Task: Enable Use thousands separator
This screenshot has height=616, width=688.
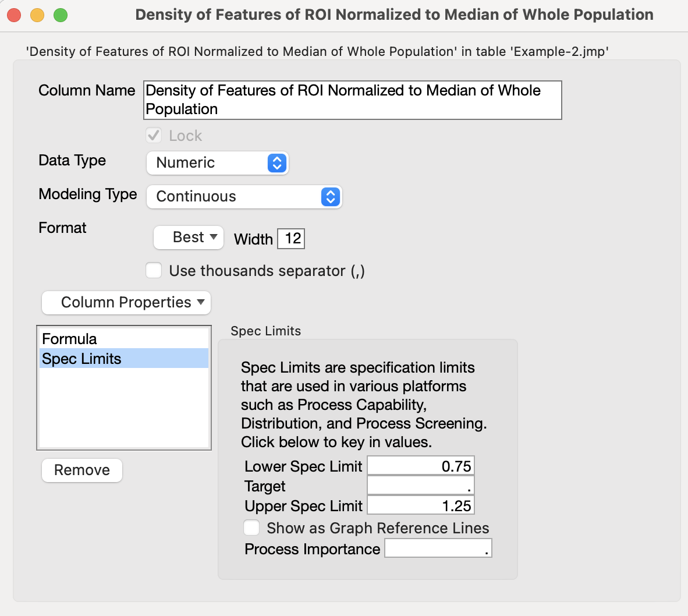Action: (x=154, y=270)
